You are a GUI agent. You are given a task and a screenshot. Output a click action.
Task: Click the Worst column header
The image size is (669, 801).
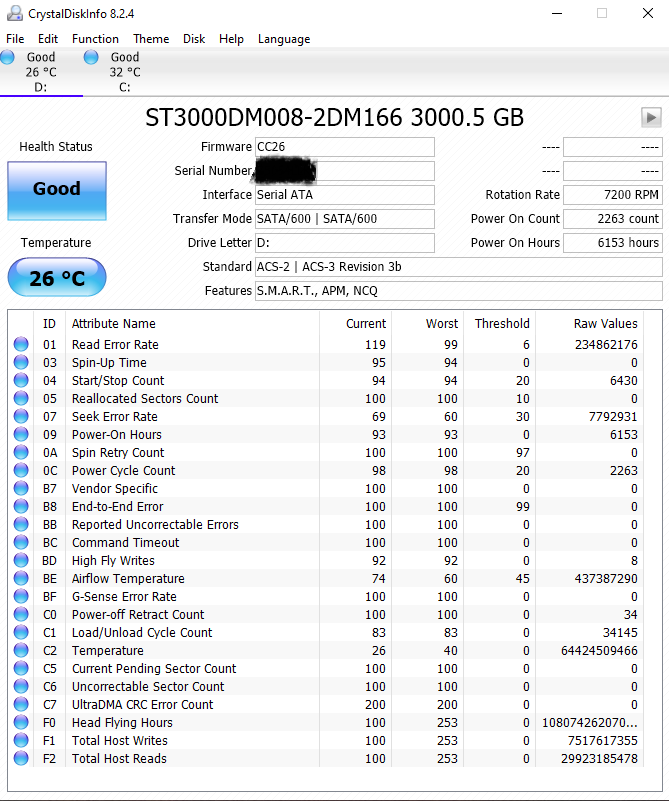pyautogui.click(x=442, y=324)
